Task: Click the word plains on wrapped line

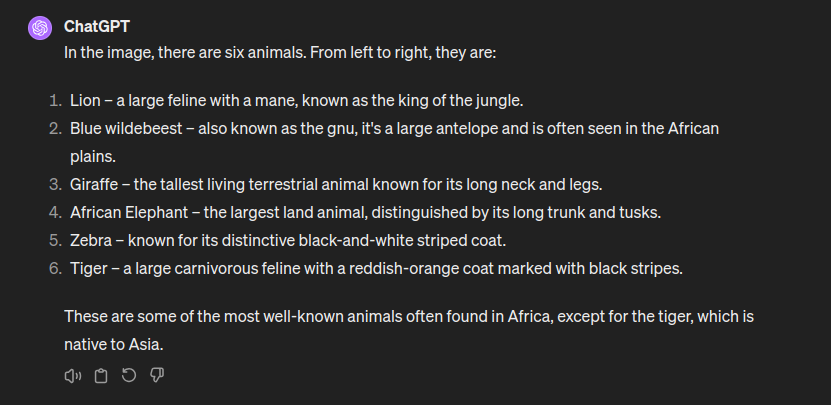Action: click(93, 157)
